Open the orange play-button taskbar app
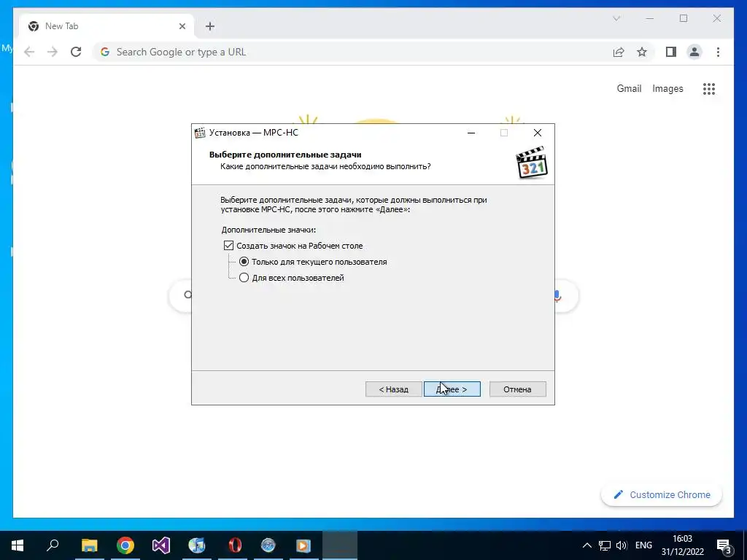The height and width of the screenshot is (560, 747). [303, 545]
